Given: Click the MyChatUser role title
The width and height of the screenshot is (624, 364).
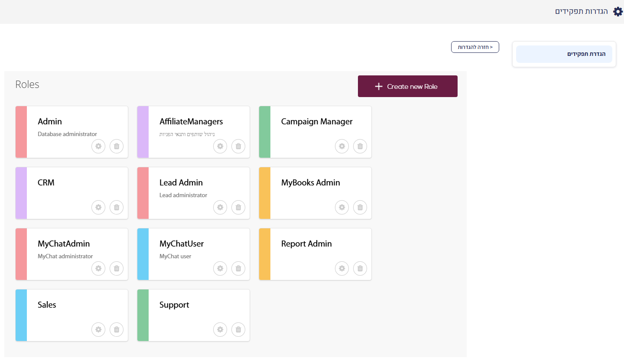Looking at the screenshot, I should pyautogui.click(x=182, y=244).
